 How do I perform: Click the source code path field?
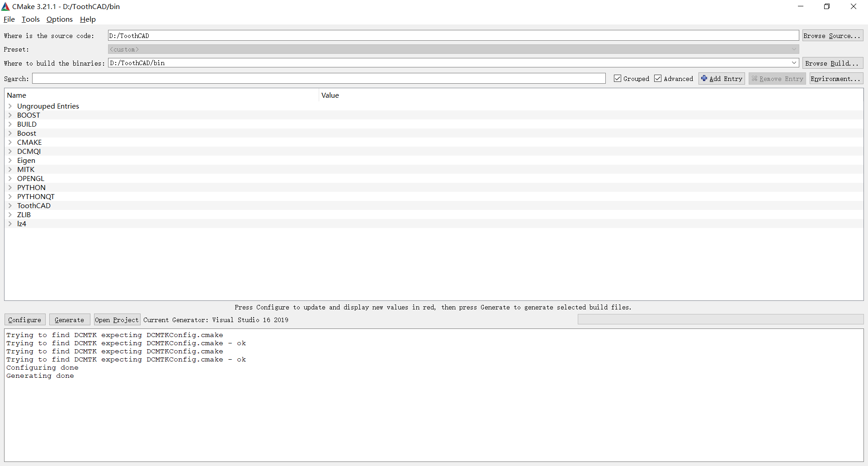tap(453, 36)
